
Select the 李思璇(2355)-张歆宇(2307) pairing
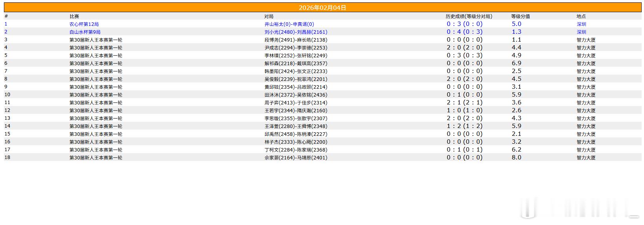click(296, 118)
